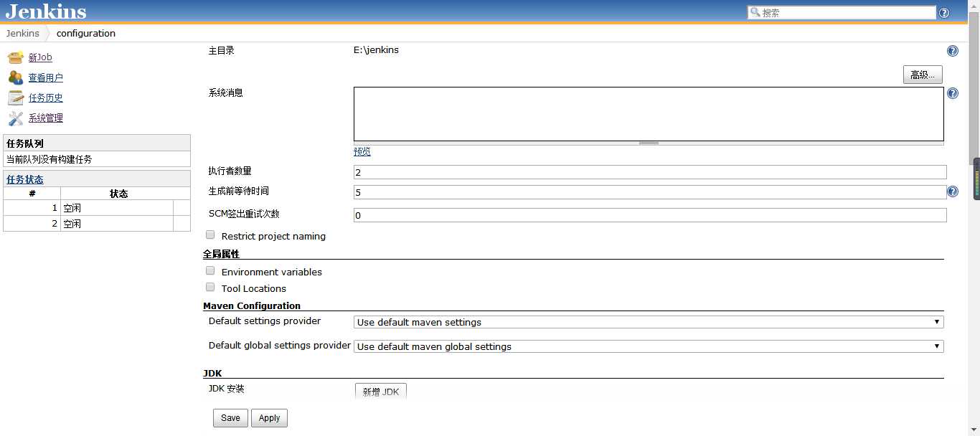Click the 新增 JDK button
Screen dimensions: 980x436
pos(381,392)
